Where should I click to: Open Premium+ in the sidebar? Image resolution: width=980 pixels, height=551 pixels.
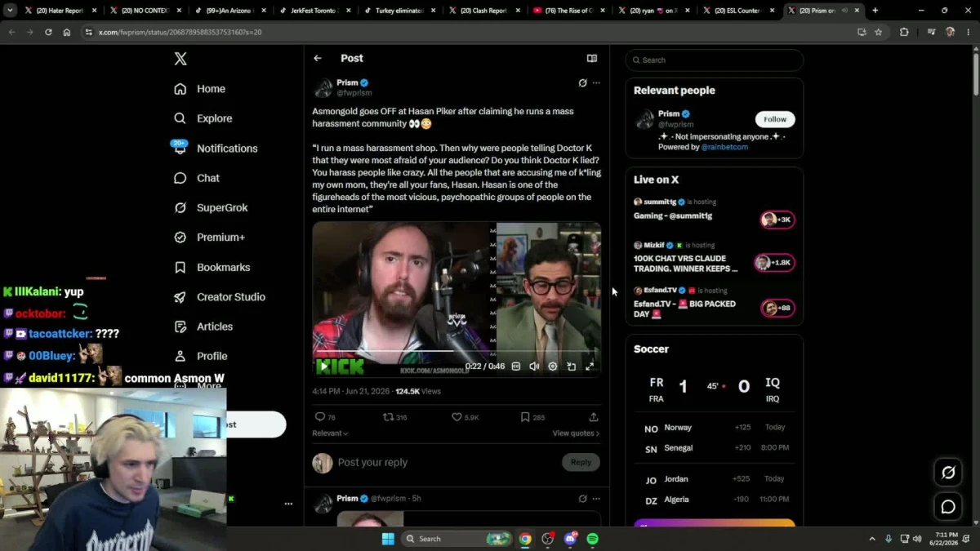point(210,237)
